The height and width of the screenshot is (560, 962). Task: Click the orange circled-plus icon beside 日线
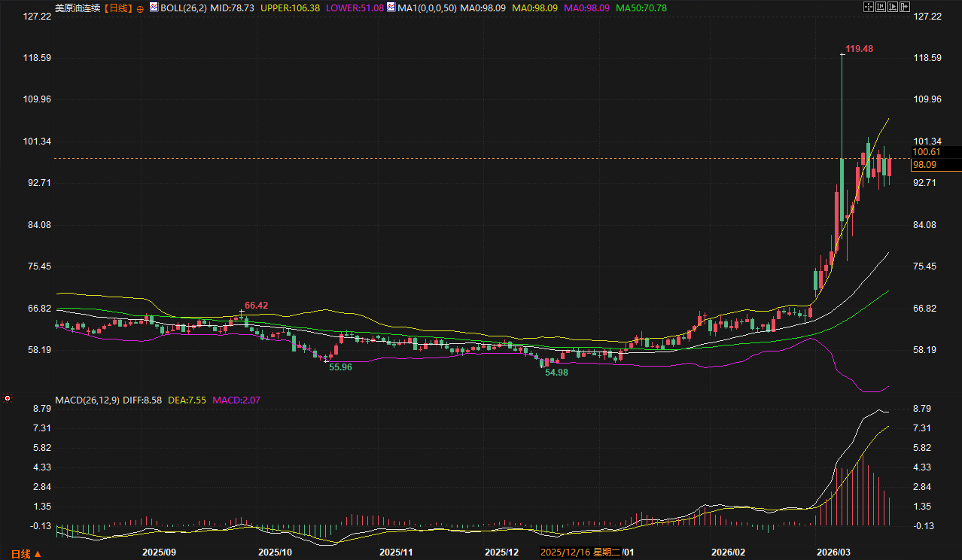click(x=140, y=8)
